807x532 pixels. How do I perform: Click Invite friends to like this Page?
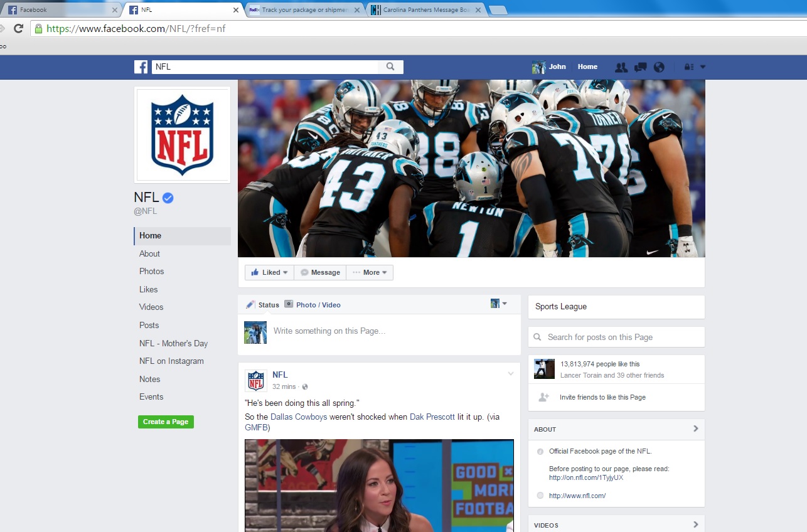click(602, 397)
